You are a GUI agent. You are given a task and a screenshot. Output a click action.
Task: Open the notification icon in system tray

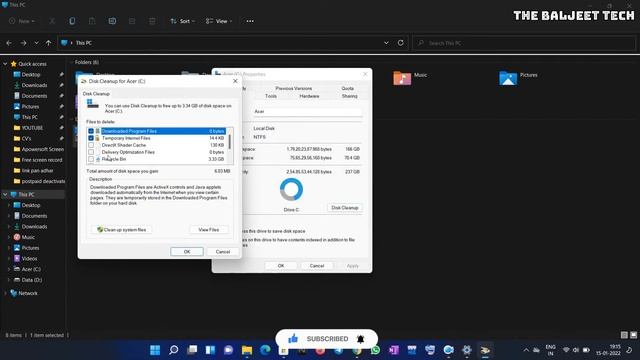tap(629, 350)
